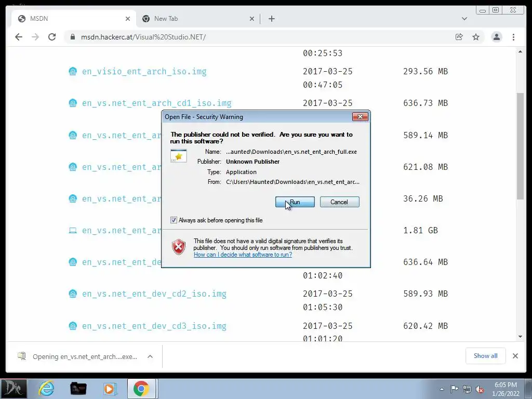Viewport: 532px width, 399px height.
Task: Click the forward navigation arrow
Action: click(35, 37)
